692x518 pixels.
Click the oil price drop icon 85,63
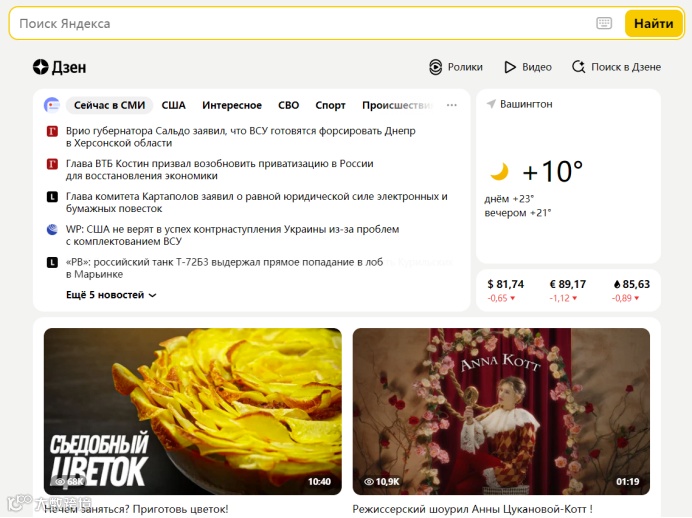click(617, 285)
